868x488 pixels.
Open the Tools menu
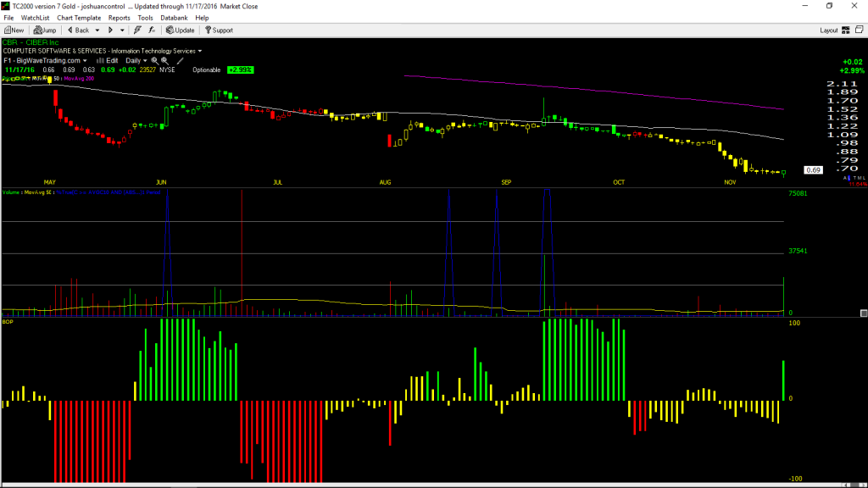[145, 18]
